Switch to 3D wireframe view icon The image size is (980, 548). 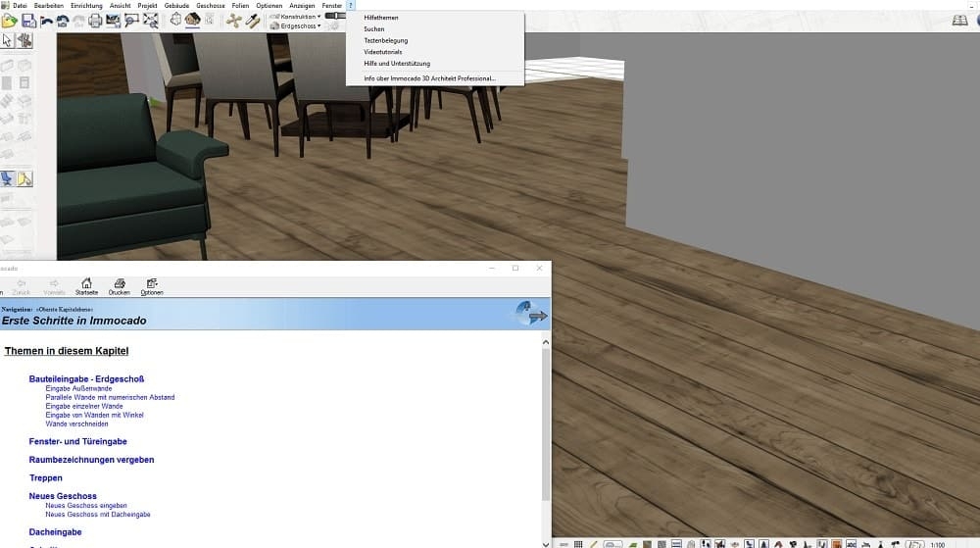click(175, 20)
